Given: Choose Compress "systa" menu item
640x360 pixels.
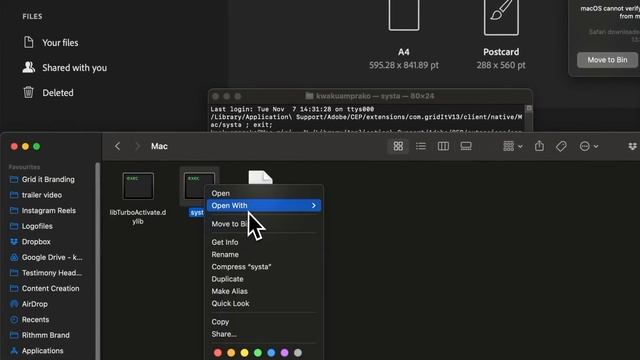Looking at the screenshot, I should pos(241,267).
